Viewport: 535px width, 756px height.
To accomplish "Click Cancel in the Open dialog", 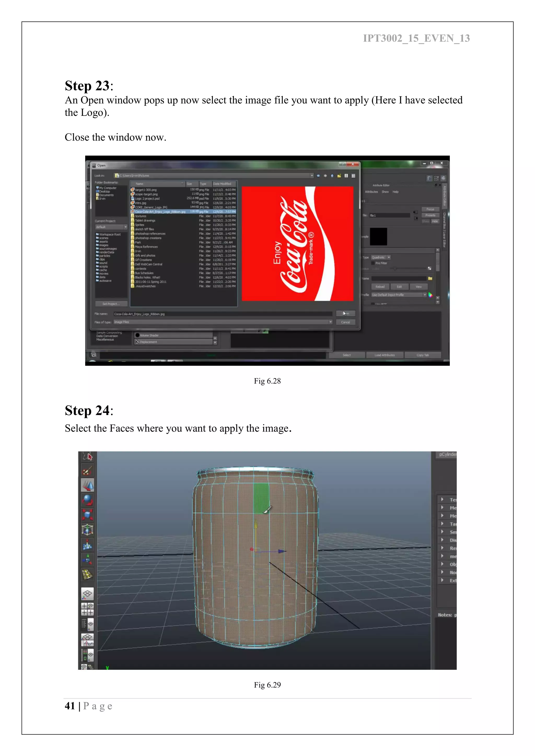I will pyautogui.click(x=345, y=322).
